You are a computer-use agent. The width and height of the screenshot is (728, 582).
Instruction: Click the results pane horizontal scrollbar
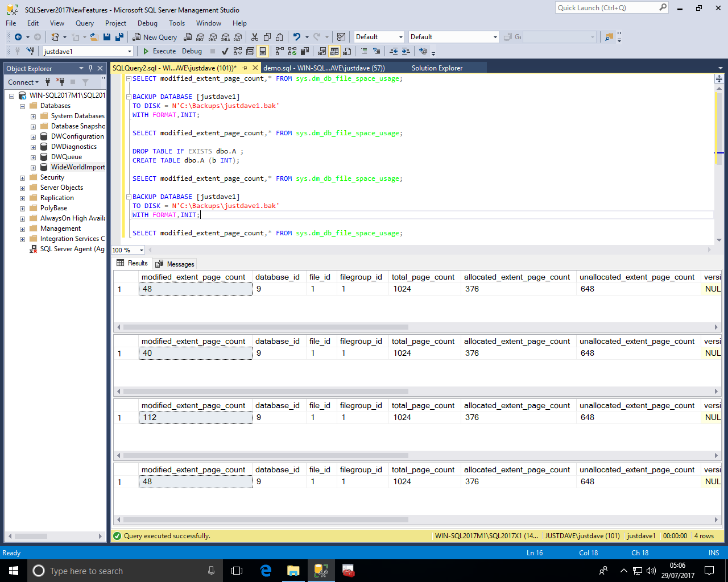tap(266, 327)
